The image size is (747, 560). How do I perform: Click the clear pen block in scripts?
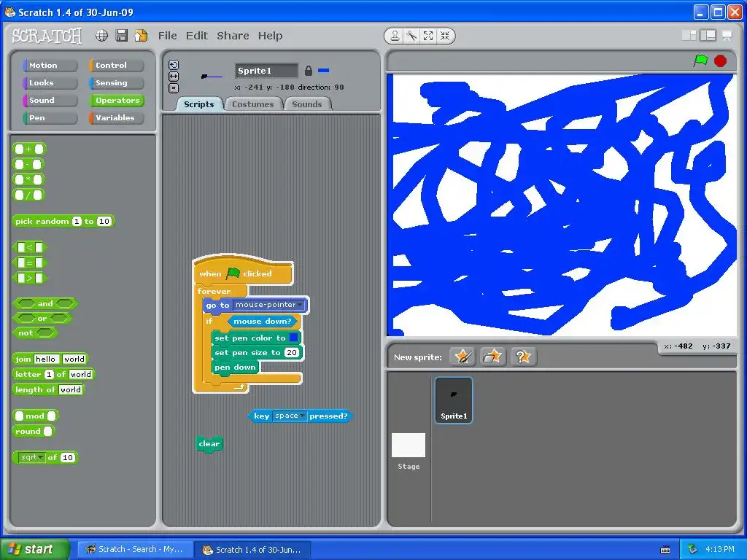pos(209,444)
